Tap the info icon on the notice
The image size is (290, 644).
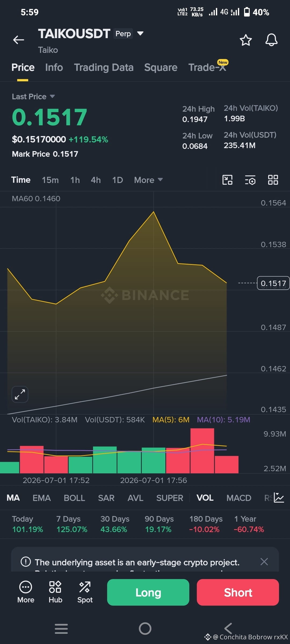tap(26, 562)
